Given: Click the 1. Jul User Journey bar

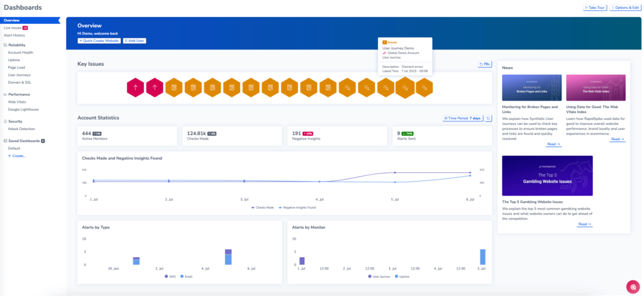Looking at the screenshot, I should pyautogui.click(x=302, y=261).
